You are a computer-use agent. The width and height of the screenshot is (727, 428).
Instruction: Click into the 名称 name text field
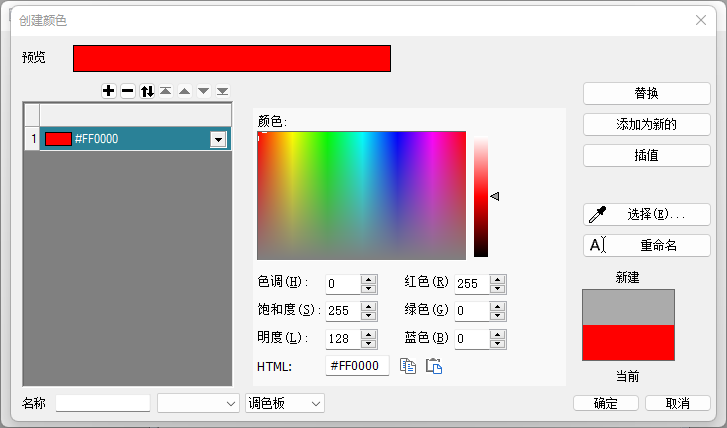point(103,403)
